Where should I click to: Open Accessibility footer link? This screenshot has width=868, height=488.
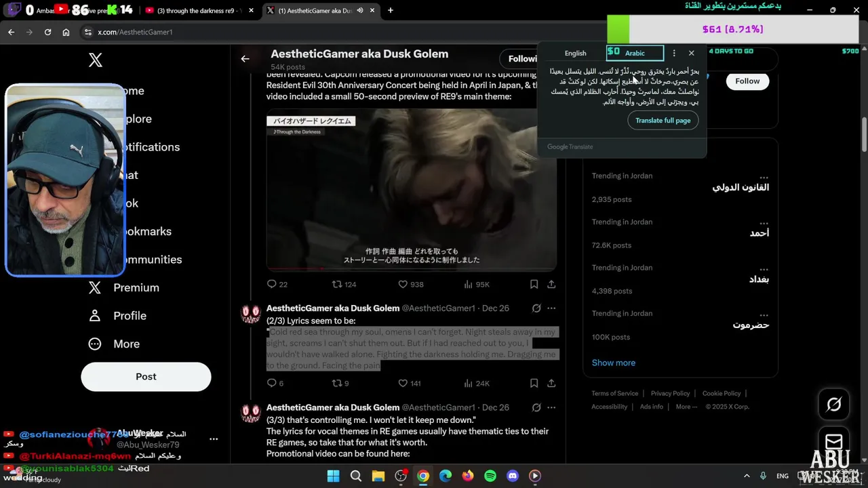point(609,407)
